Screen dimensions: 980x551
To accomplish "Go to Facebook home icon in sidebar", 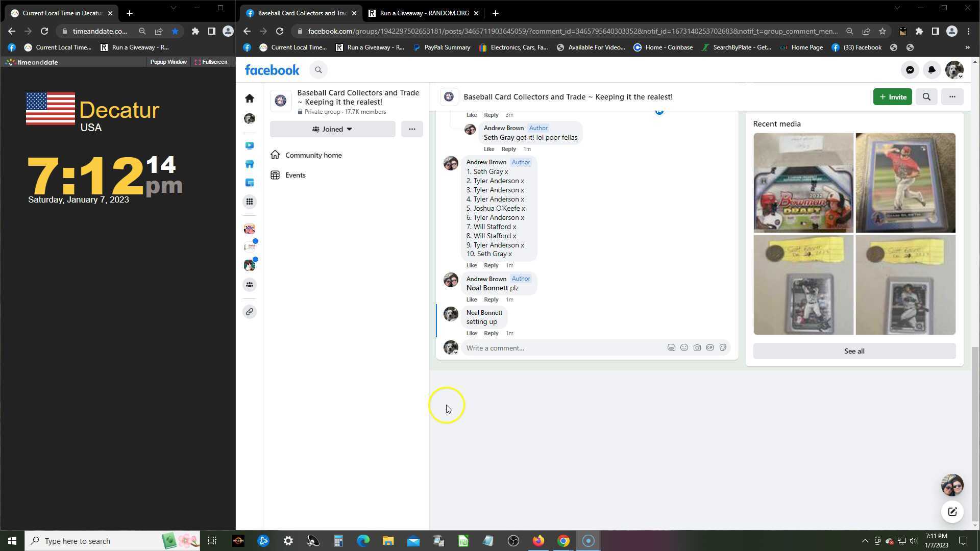I will pos(250,98).
